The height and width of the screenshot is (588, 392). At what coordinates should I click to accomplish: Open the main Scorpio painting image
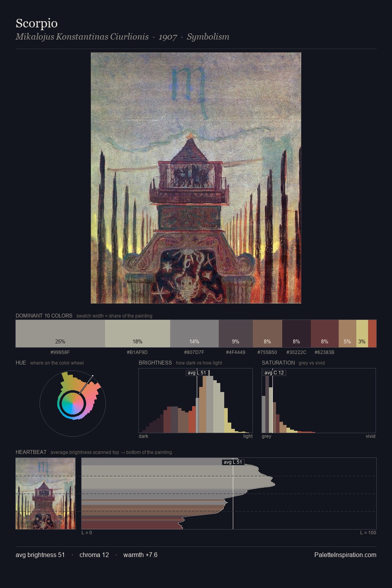pyautogui.click(x=196, y=178)
